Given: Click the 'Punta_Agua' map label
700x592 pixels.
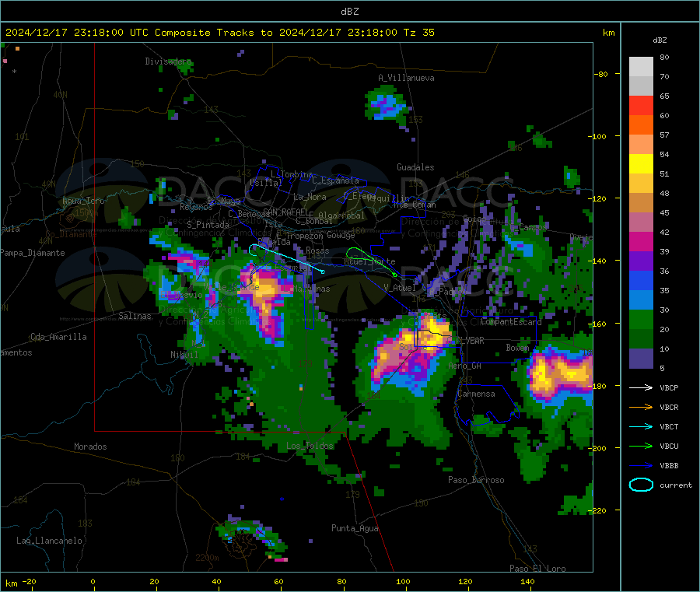Looking at the screenshot, I should pos(355,528).
